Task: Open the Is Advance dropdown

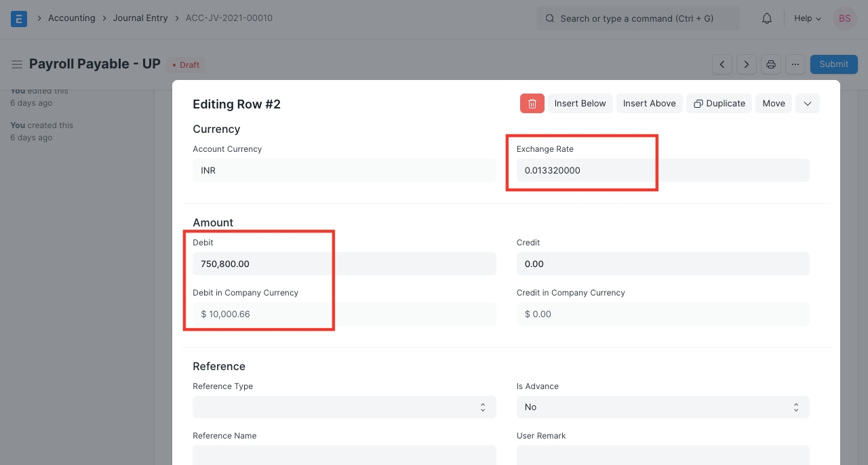Action: pos(663,407)
